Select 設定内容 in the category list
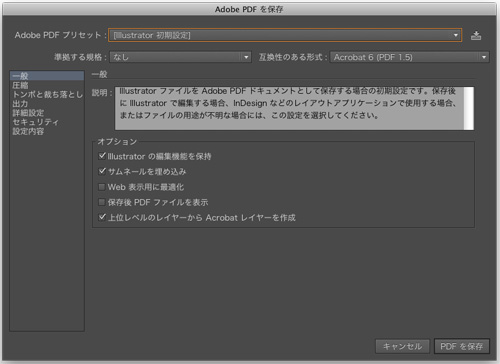This screenshot has height=364, width=500. tap(47, 132)
